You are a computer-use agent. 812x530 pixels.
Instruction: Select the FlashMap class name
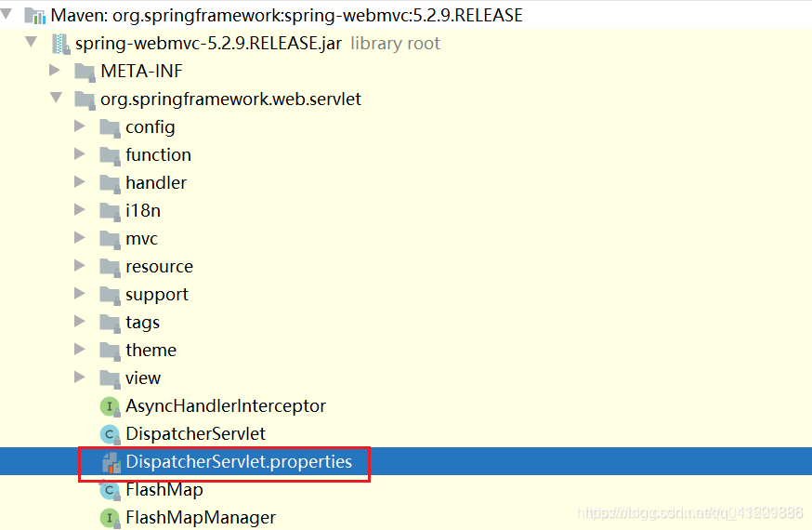[164, 490]
